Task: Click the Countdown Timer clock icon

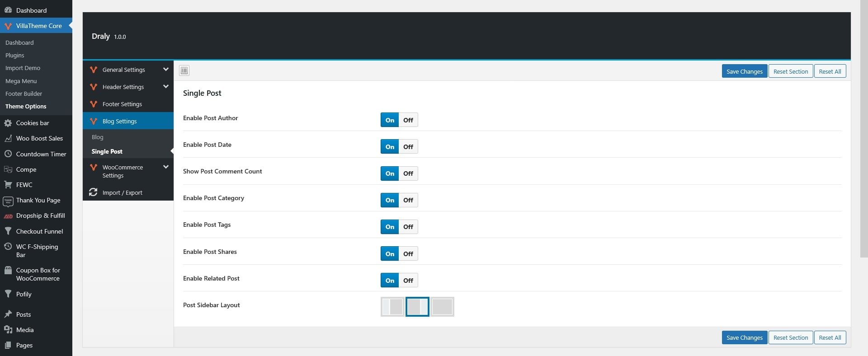Action: pos(8,154)
